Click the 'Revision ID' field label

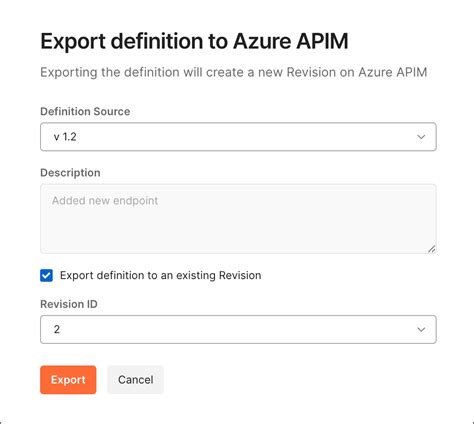[69, 304]
